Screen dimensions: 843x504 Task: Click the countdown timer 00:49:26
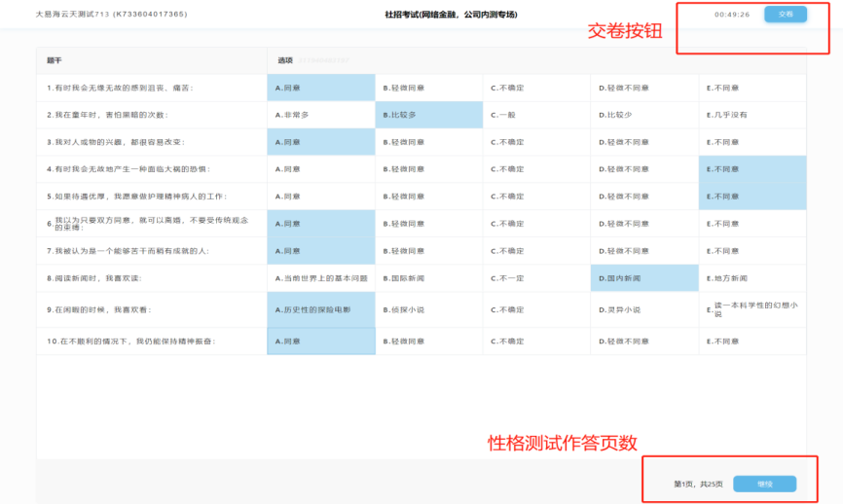[x=731, y=15]
